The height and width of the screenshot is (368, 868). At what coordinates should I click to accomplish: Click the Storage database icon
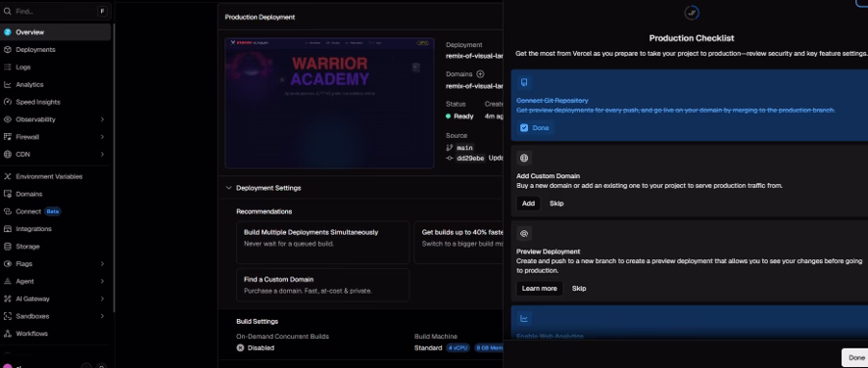coord(7,247)
